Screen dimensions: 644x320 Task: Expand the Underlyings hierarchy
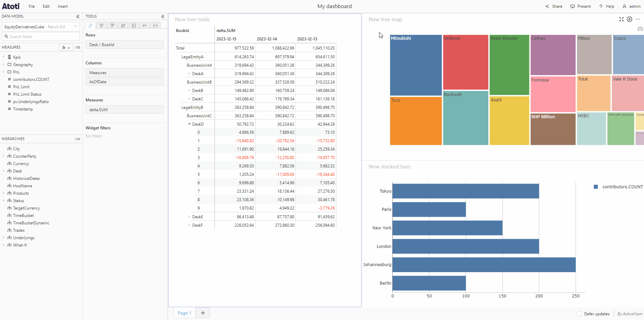4,237
